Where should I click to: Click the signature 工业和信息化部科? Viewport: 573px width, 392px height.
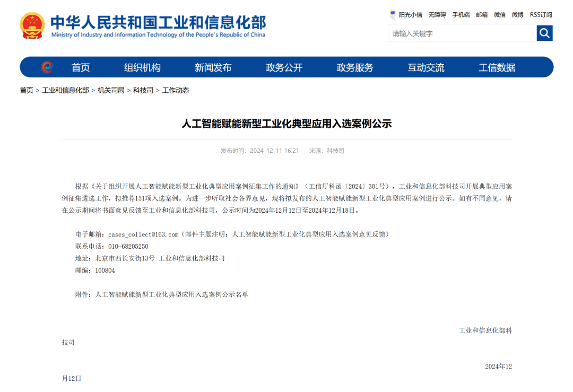485,330
